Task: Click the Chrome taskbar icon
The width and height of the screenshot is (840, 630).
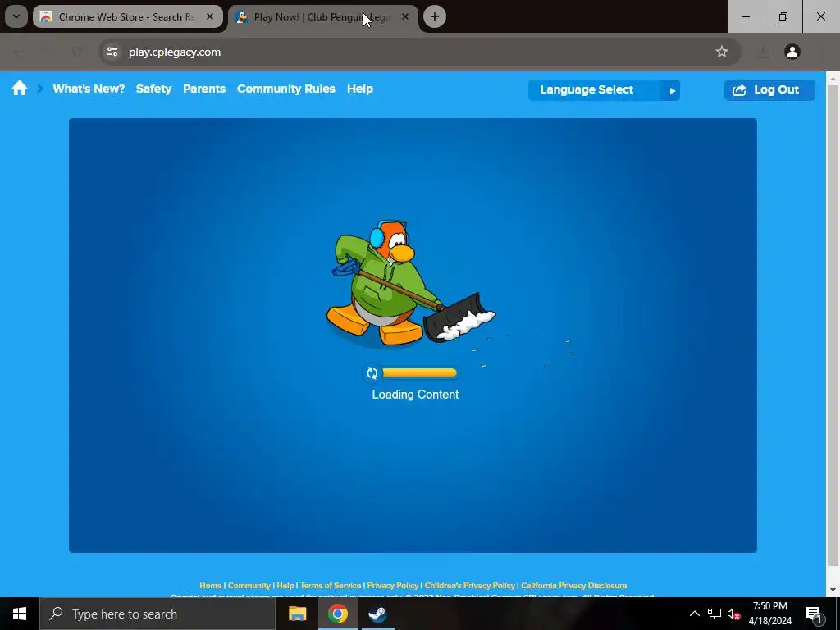Action: click(337, 614)
